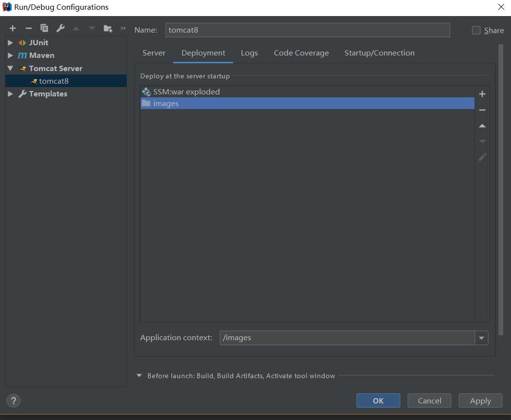The image size is (511, 420).
Task: Move deployment item down in list
Action: [x=482, y=142]
